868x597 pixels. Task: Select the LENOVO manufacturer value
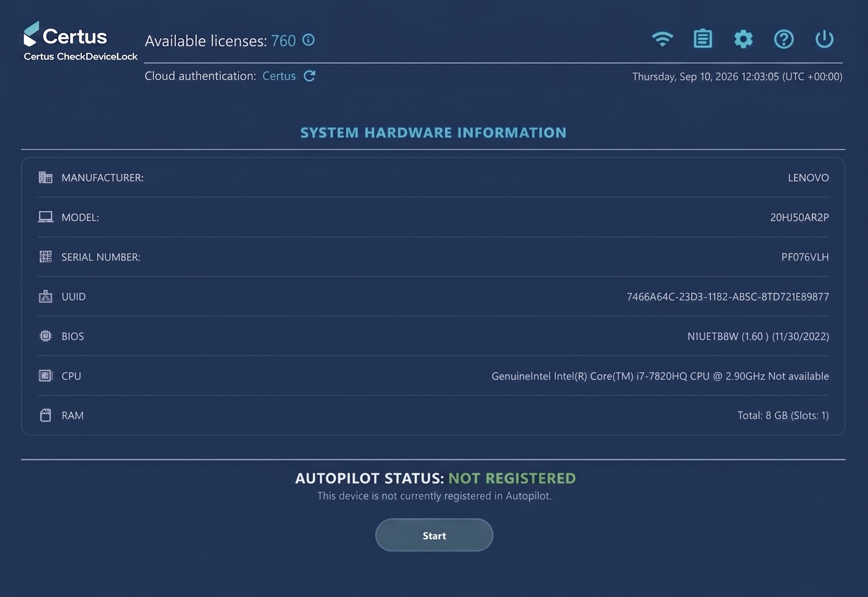pyautogui.click(x=808, y=178)
